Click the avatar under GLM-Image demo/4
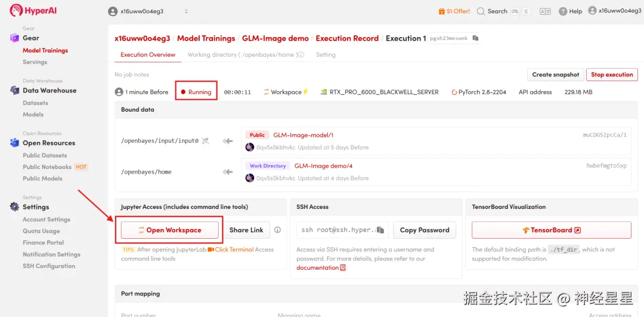 coord(250,178)
